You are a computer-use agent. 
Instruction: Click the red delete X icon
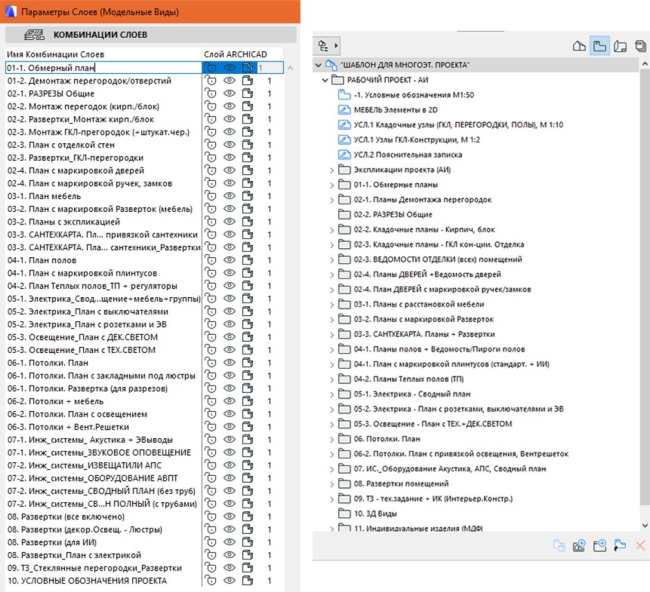(x=641, y=545)
